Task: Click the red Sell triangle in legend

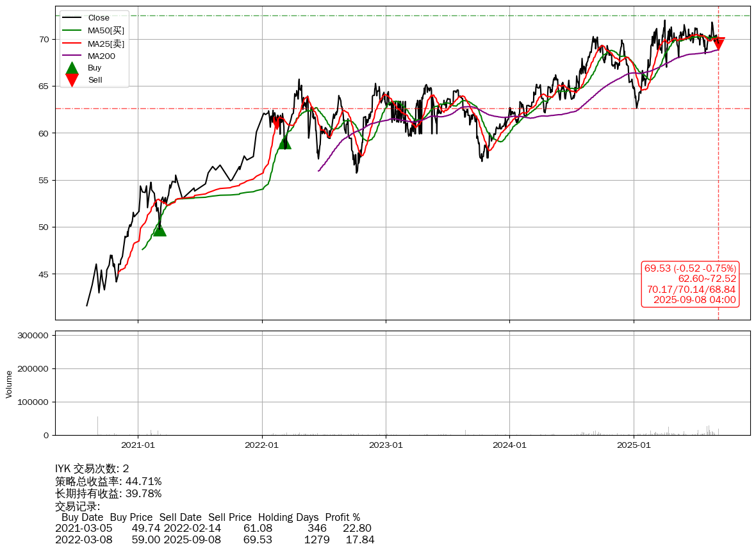Action: (x=72, y=80)
